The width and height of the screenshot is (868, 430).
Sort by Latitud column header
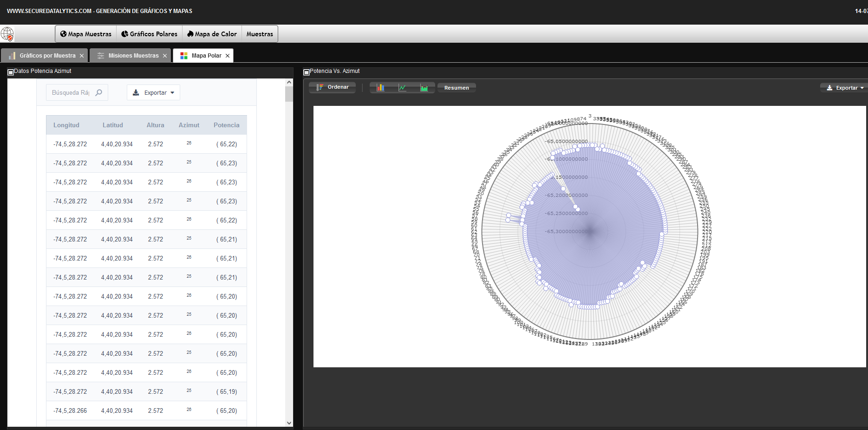[113, 125]
